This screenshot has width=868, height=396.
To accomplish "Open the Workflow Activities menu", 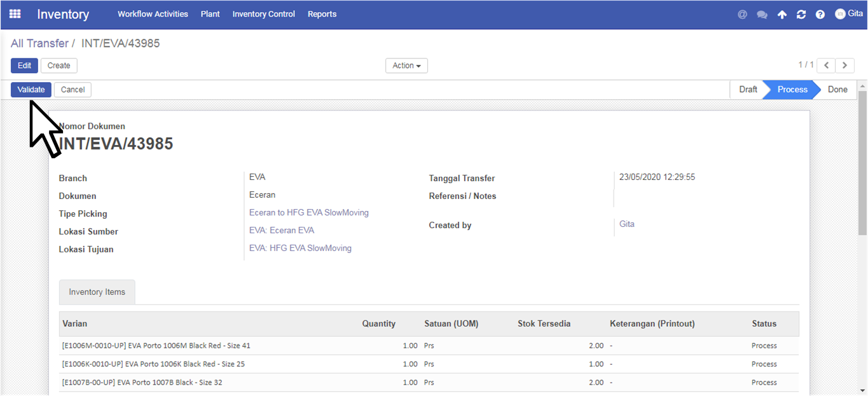I will 153,14.
